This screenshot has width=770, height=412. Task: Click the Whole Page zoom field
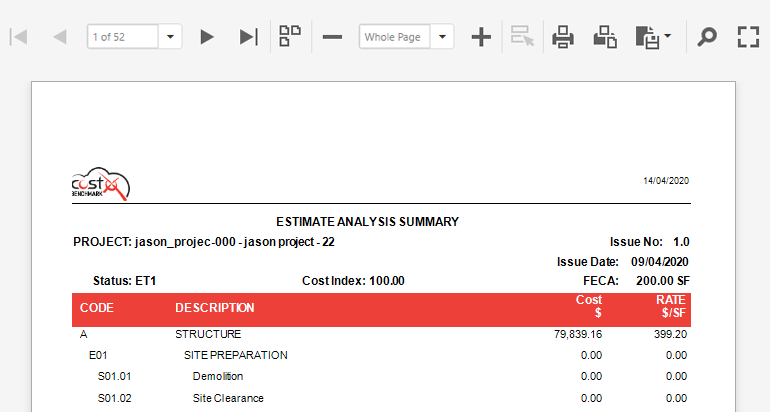click(394, 37)
